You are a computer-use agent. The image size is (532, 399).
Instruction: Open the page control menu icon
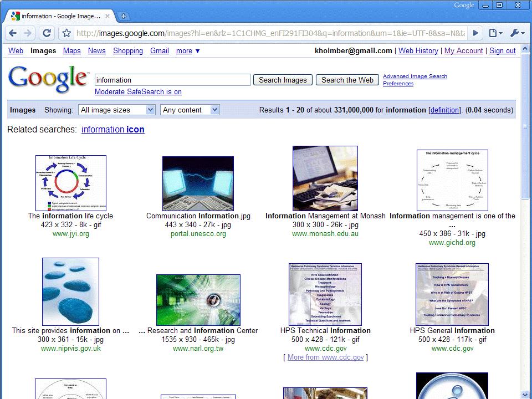[x=495, y=33]
